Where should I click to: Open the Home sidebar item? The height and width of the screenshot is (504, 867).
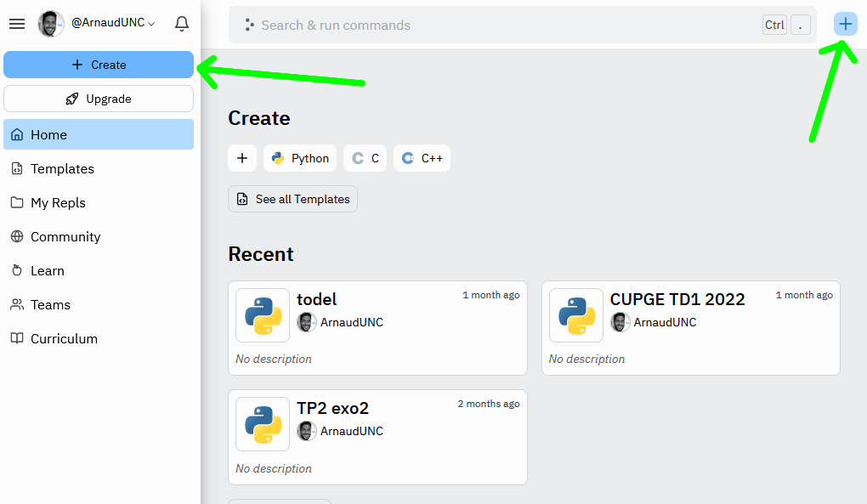(x=99, y=134)
